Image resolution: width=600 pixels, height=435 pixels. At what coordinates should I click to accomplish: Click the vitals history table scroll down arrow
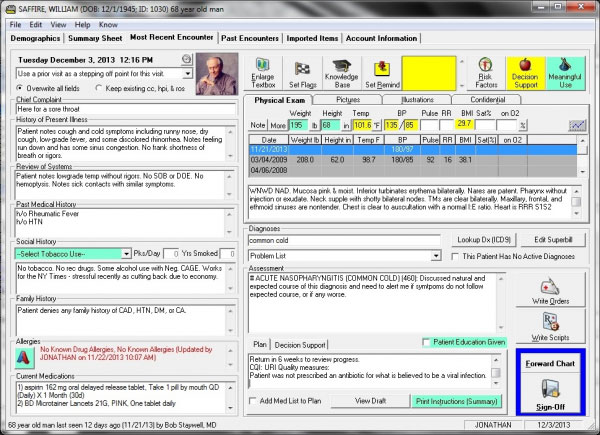coord(582,172)
